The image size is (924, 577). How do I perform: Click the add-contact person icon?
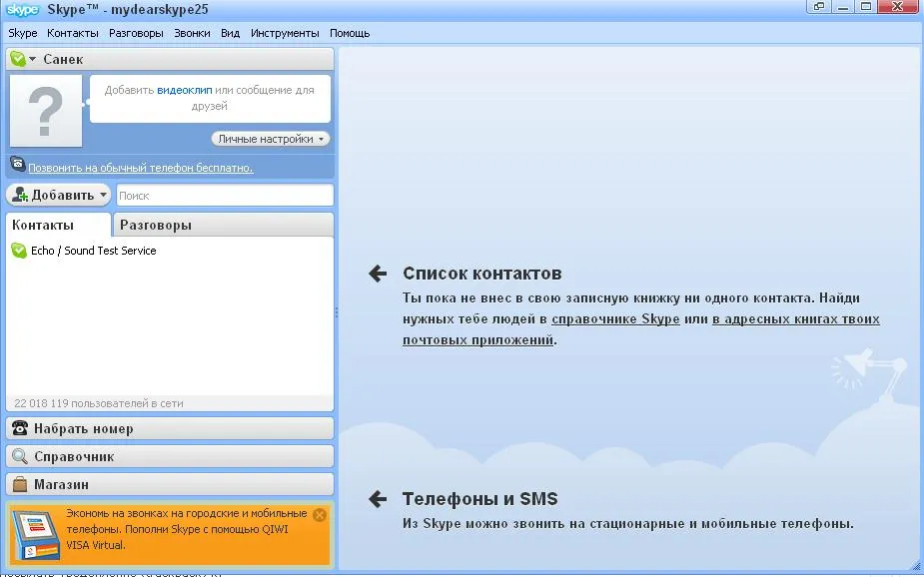click(x=20, y=195)
